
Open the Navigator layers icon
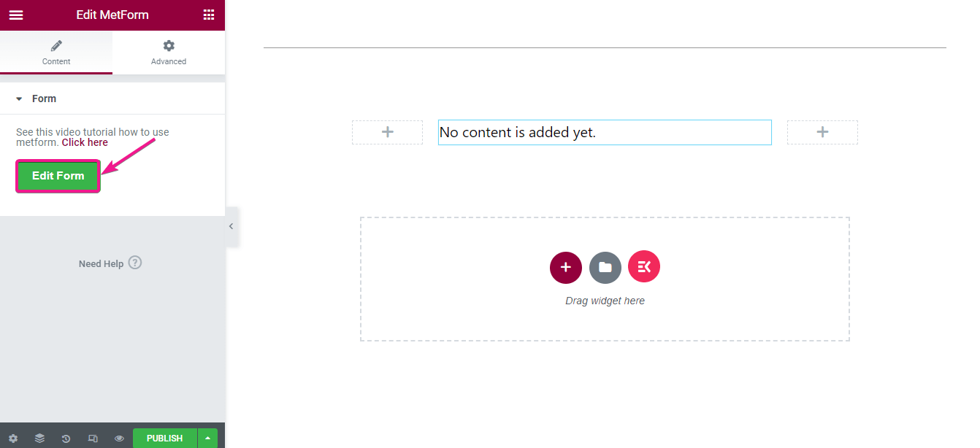39,439
